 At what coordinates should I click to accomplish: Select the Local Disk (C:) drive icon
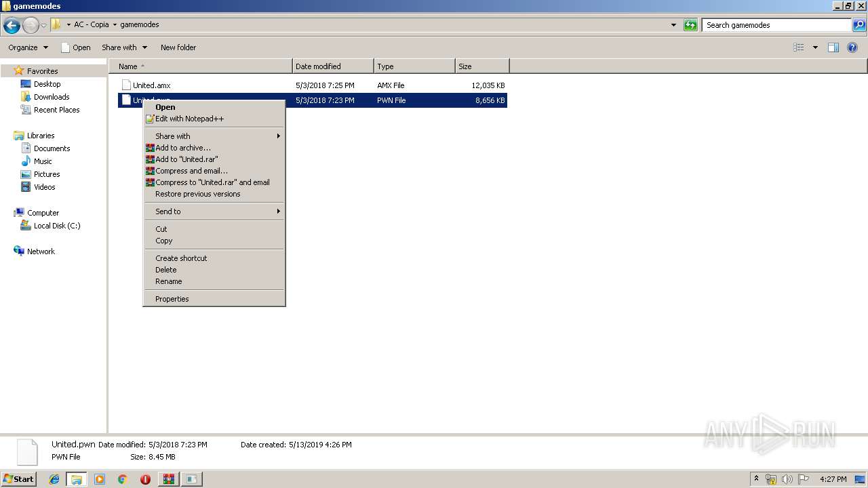[26, 226]
